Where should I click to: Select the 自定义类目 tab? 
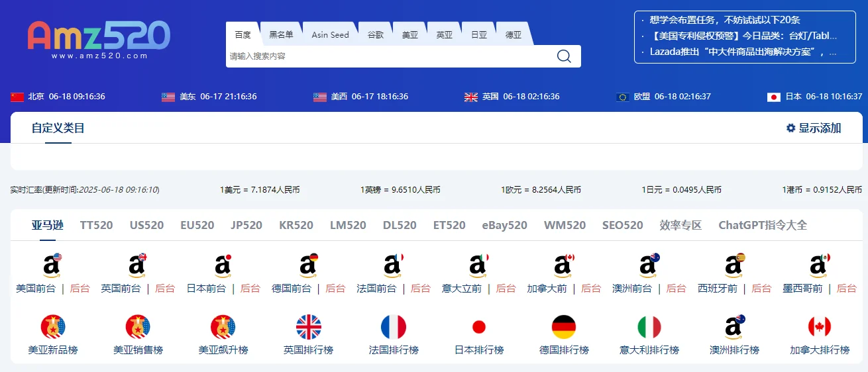pyautogui.click(x=58, y=128)
